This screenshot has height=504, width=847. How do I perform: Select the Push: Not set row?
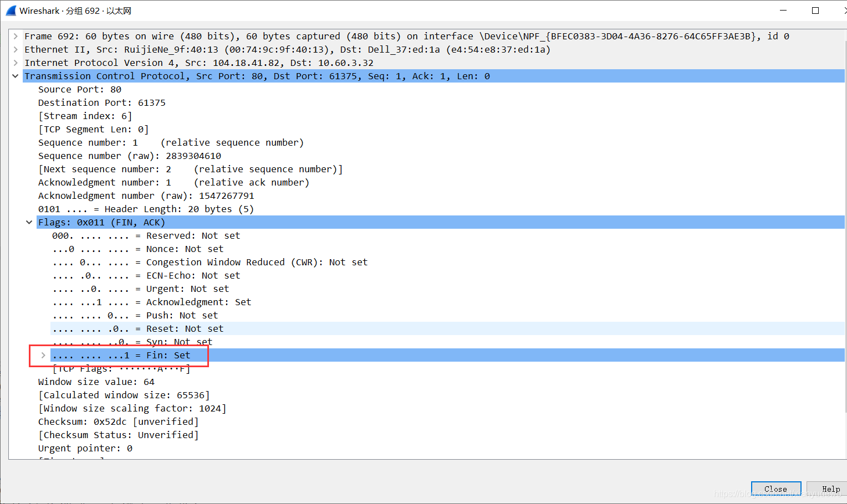135,315
